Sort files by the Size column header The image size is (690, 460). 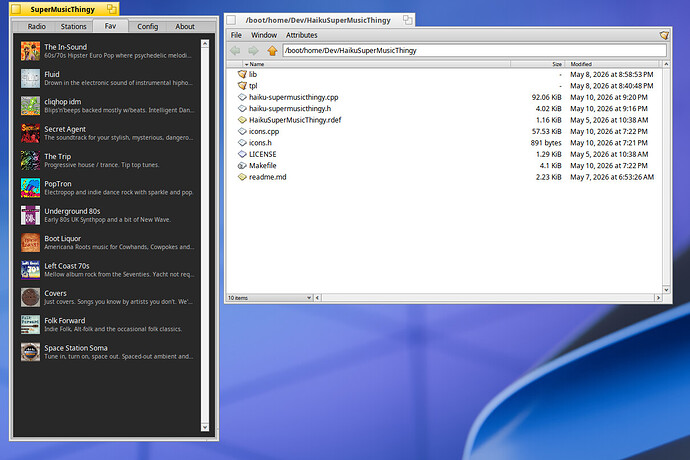(x=537, y=64)
